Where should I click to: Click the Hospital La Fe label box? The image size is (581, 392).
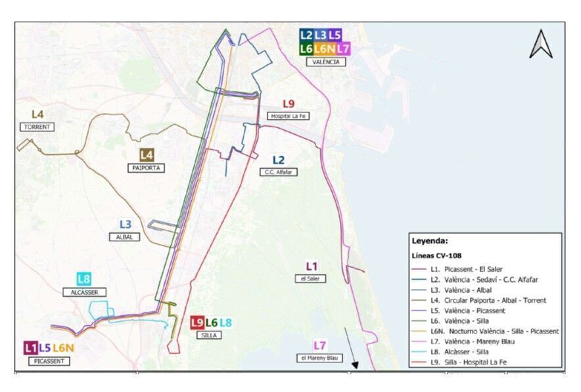(x=288, y=116)
